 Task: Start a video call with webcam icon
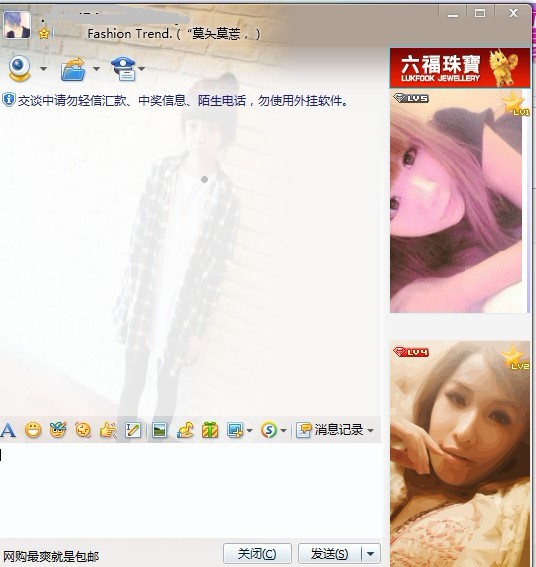pyautogui.click(x=20, y=68)
